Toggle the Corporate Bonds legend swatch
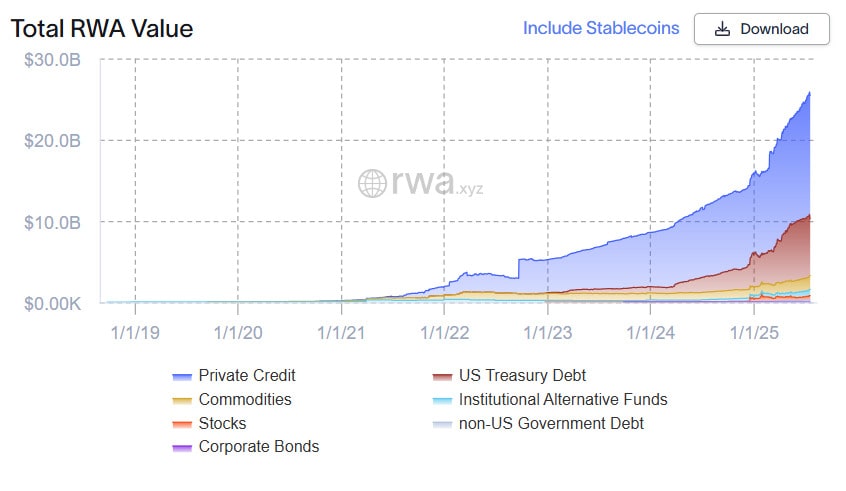 click(x=181, y=447)
